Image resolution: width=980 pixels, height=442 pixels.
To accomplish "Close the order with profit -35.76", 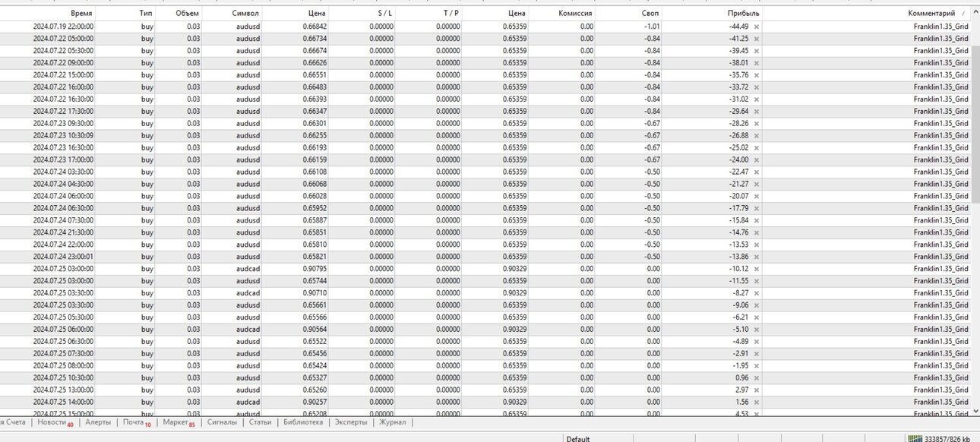I will [x=756, y=75].
